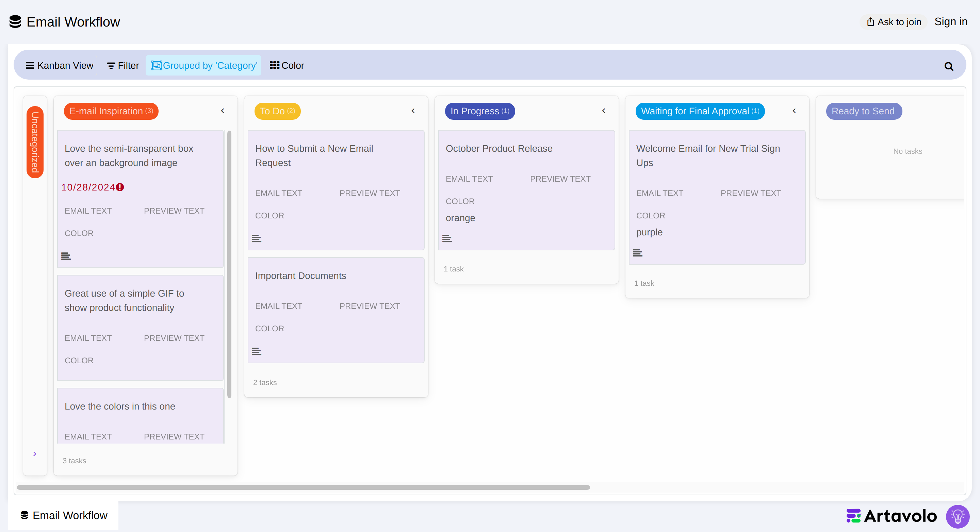This screenshot has height=532, width=980.
Task: Open the Filter menu
Action: click(x=122, y=65)
